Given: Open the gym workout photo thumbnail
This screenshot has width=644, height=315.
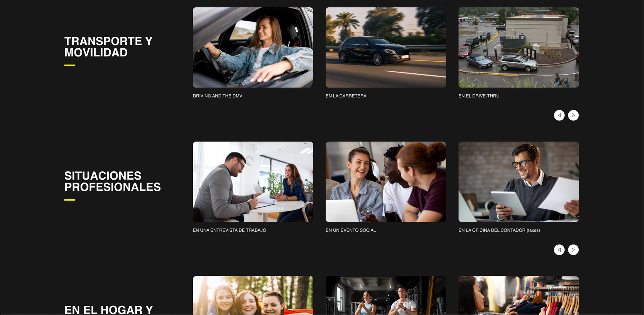Looking at the screenshot, I should click(386, 295).
